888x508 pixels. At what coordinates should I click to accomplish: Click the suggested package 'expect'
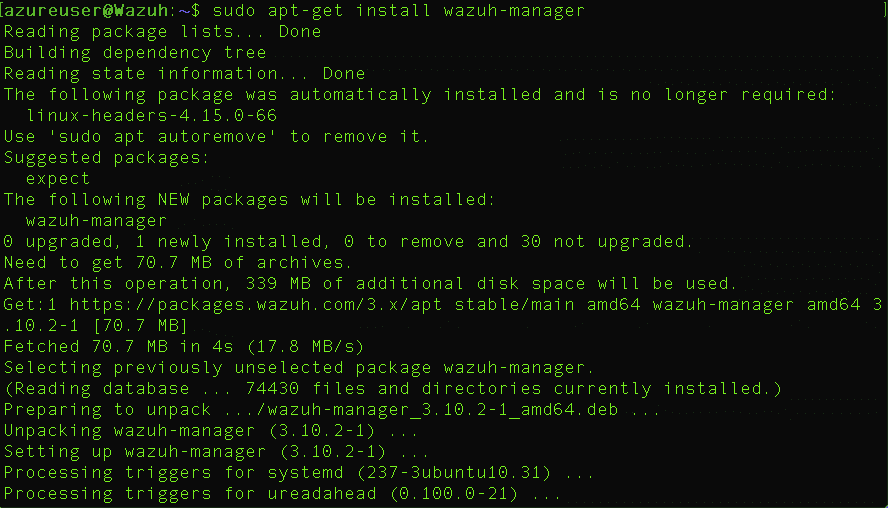click(x=58, y=179)
